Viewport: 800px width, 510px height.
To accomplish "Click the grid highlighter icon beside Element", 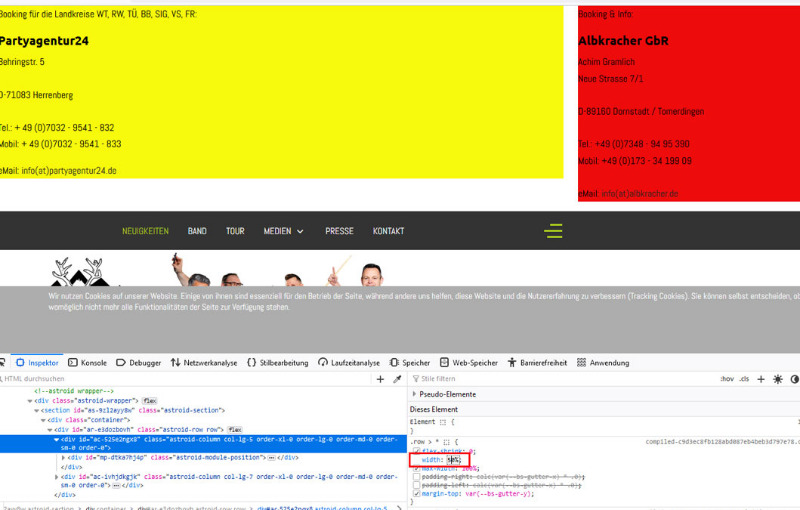I will click(x=443, y=422).
